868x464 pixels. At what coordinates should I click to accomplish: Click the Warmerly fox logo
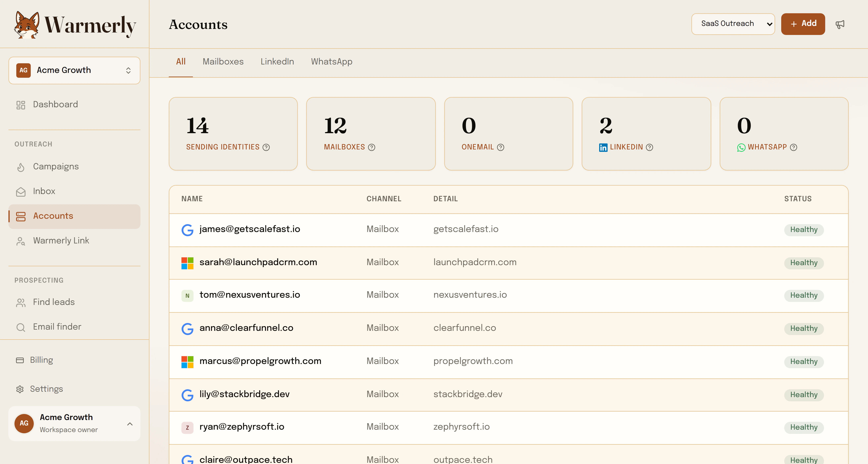(27, 25)
